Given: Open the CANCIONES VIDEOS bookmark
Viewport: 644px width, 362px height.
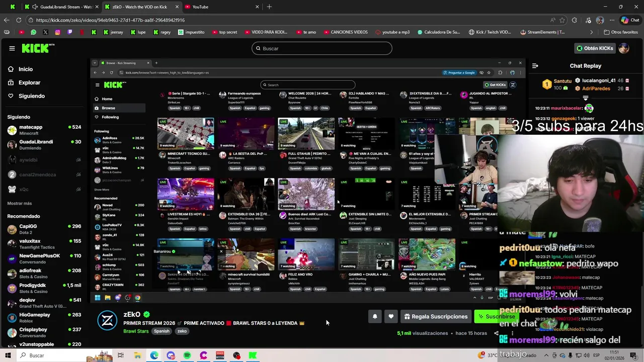Looking at the screenshot, I should pyautogui.click(x=345, y=32).
